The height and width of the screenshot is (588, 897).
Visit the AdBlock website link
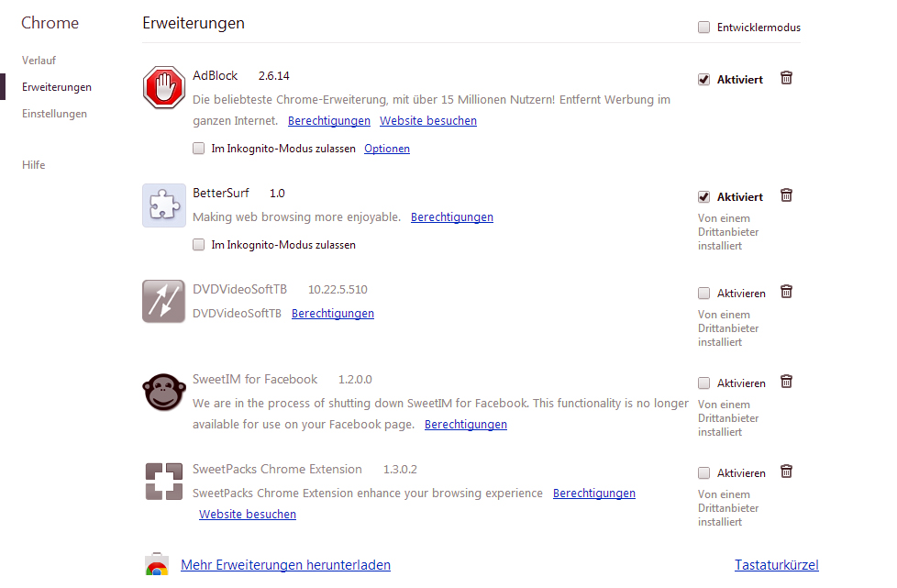click(x=428, y=121)
